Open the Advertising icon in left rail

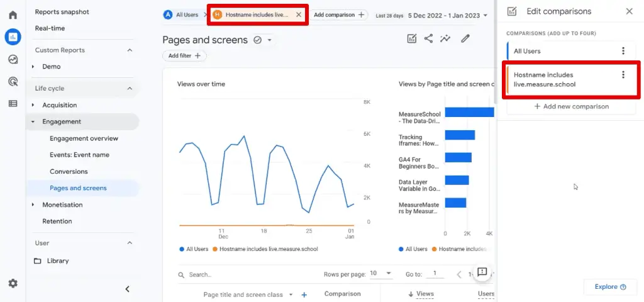[13, 81]
